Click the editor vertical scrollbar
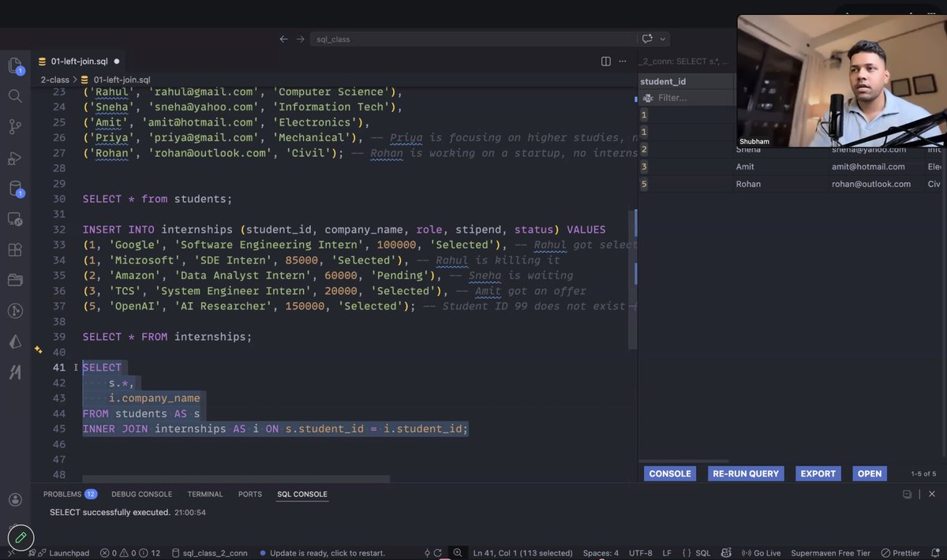947x560 pixels. [632, 279]
